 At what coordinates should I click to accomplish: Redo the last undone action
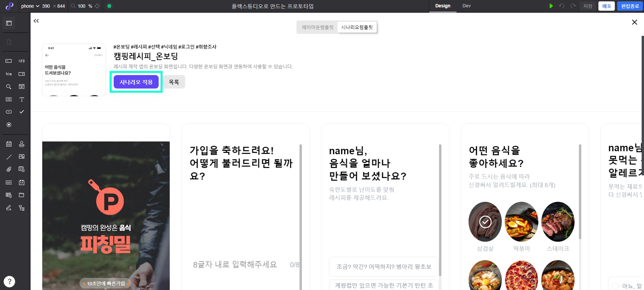tap(573, 6)
